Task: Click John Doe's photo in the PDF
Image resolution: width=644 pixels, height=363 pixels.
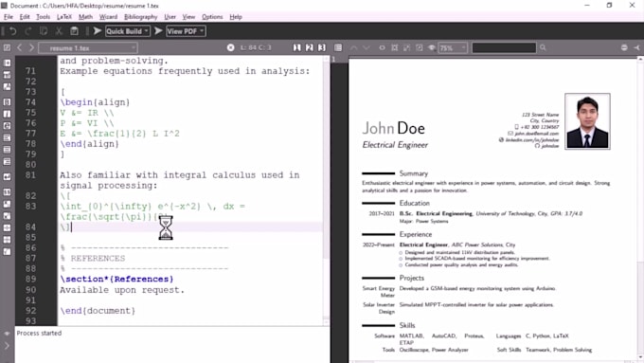Action: tap(587, 121)
